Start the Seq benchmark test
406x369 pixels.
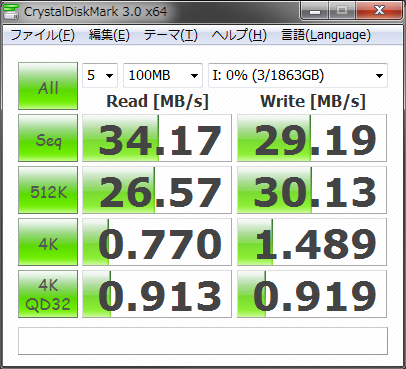pyautogui.click(x=48, y=138)
